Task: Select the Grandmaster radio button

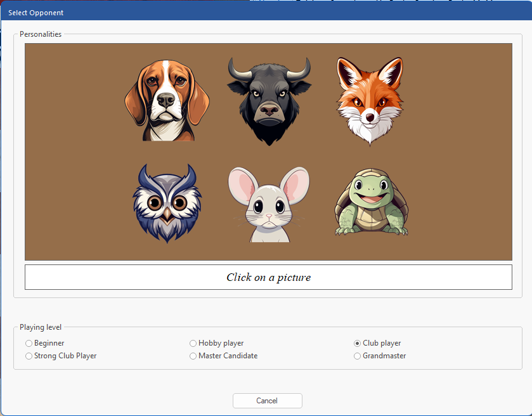Action: click(357, 356)
